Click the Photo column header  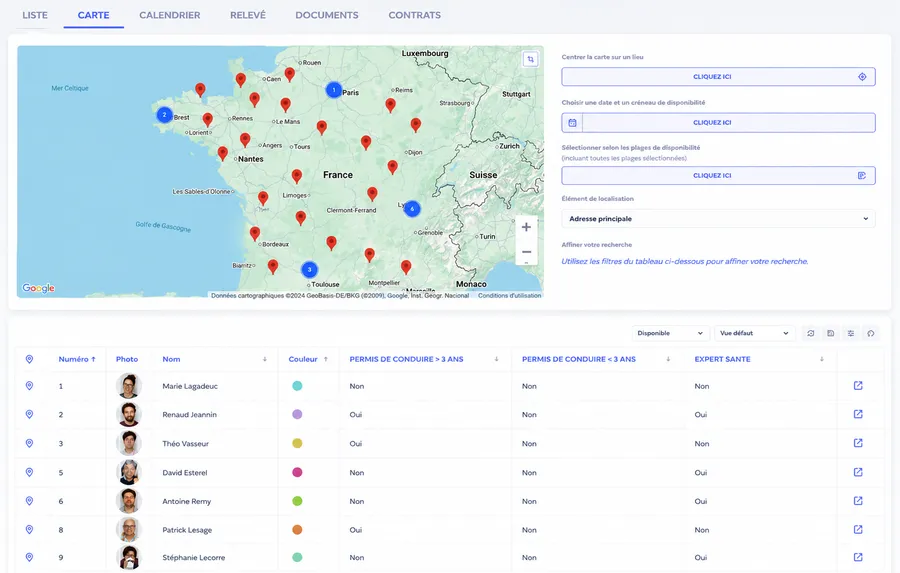click(x=127, y=359)
